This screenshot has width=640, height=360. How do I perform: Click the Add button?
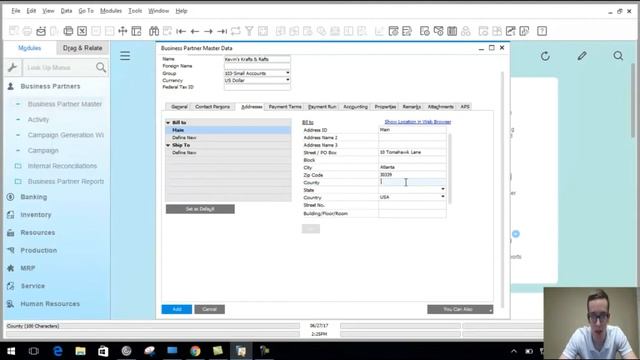[177, 309]
